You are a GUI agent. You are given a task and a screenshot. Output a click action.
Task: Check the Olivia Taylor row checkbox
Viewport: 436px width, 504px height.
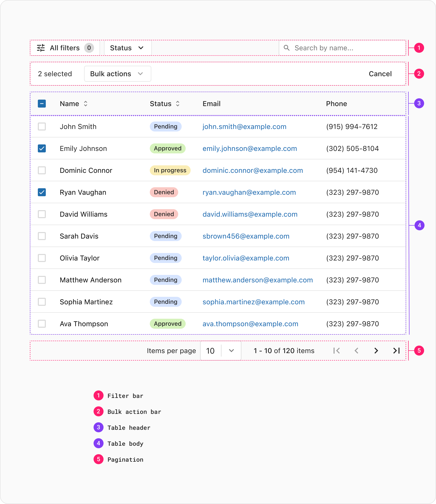point(42,258)
